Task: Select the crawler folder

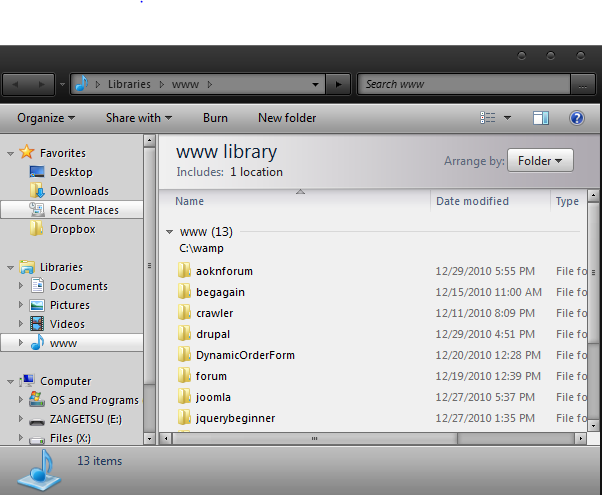Action: pyautogui.click(x=214, y=313)
